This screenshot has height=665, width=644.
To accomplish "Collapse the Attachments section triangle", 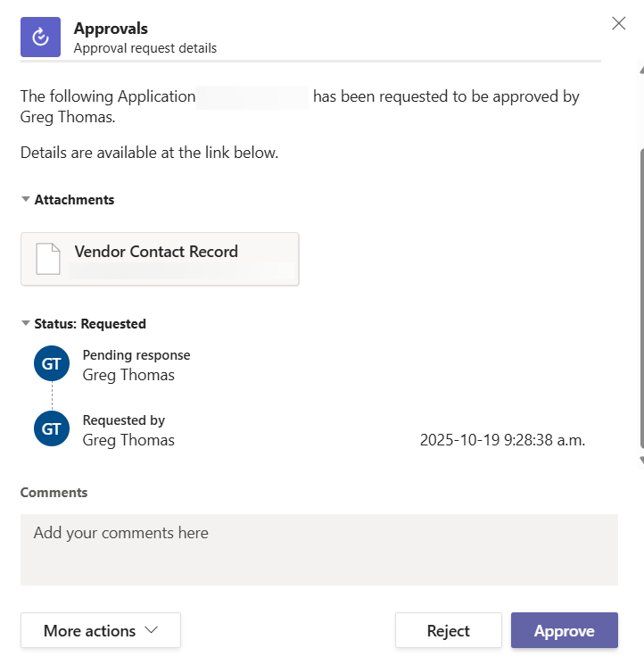I will point(26,200).
